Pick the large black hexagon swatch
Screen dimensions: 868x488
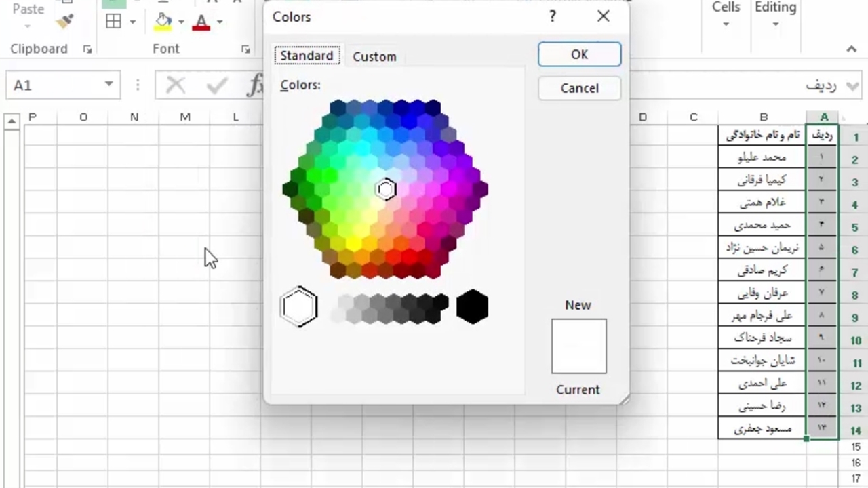[472, 306]
